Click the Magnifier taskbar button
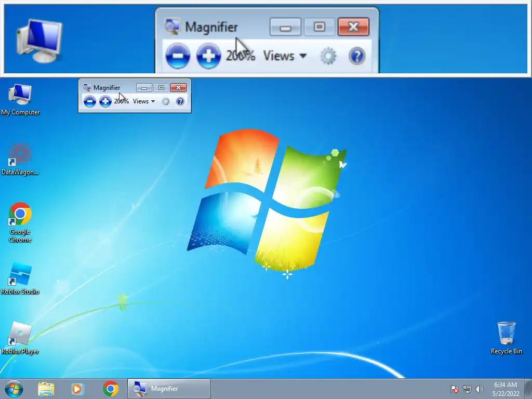 (x=169, y=389)
